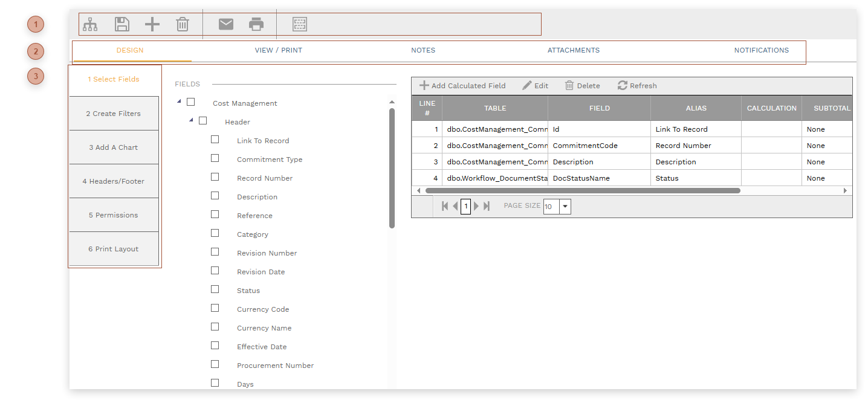Image resolution: width=868 pixels, height=403 pixels.
Task: Open email options with the envelope icon
Action: click(x=225, y=24)
